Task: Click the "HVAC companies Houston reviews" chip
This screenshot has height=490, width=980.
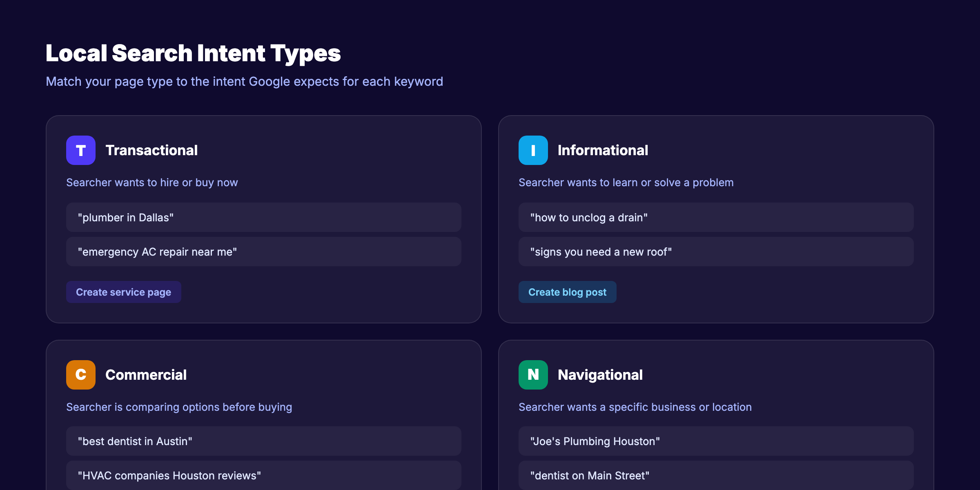Action: (263, 475)
